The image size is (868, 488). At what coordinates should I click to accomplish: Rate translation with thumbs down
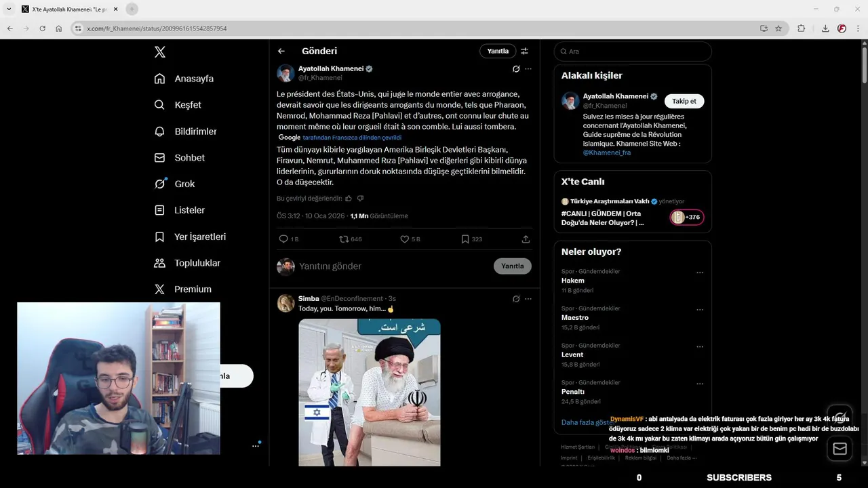click(x=360, y=199)
